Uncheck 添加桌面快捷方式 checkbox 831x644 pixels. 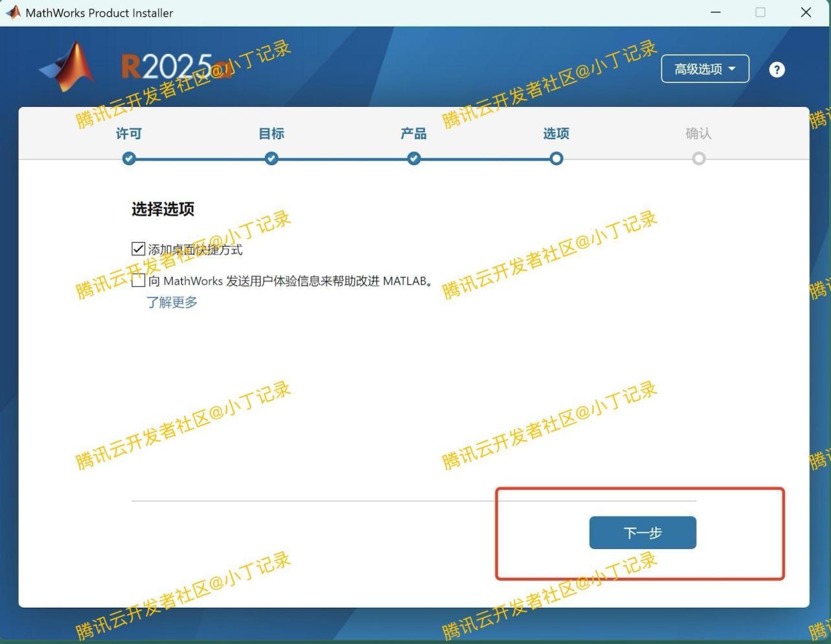(x=138, y=249)
